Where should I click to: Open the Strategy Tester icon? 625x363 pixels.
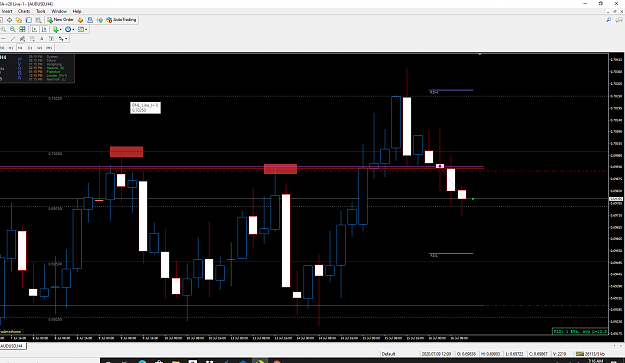click(x=38, y=20)
